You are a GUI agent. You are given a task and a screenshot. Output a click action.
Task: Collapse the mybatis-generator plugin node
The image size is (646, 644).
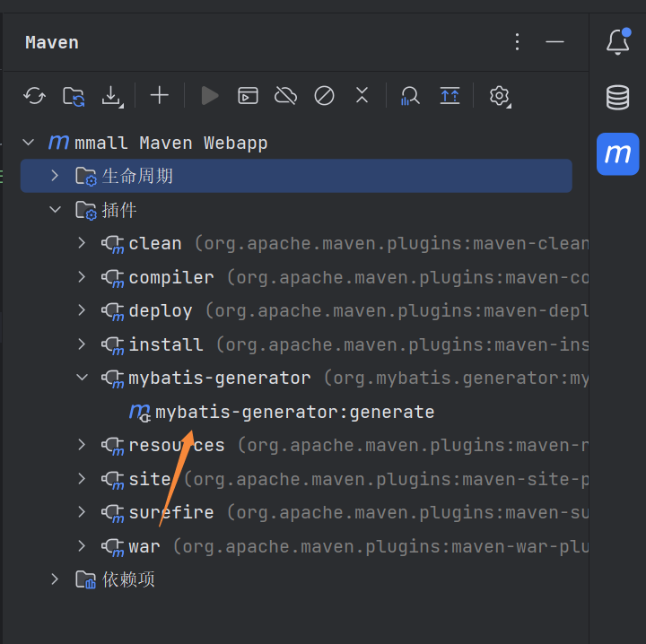click(82, 378)
